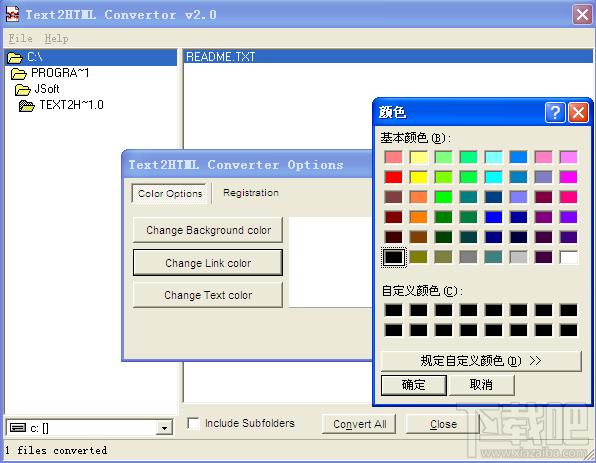Pick the pale yellow swatch in first row
The width and height of the screenshot is (596, 463).
[x=418, y=157]
